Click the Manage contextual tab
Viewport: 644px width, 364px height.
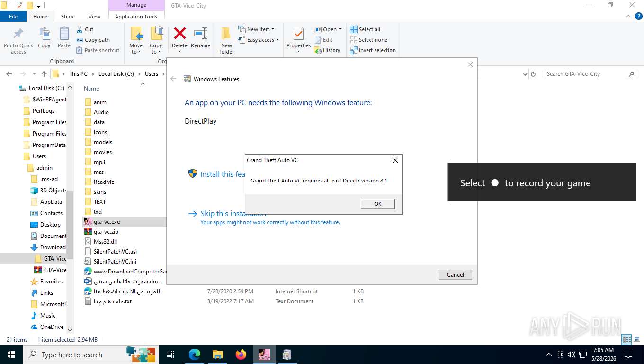tap(136, 5)
